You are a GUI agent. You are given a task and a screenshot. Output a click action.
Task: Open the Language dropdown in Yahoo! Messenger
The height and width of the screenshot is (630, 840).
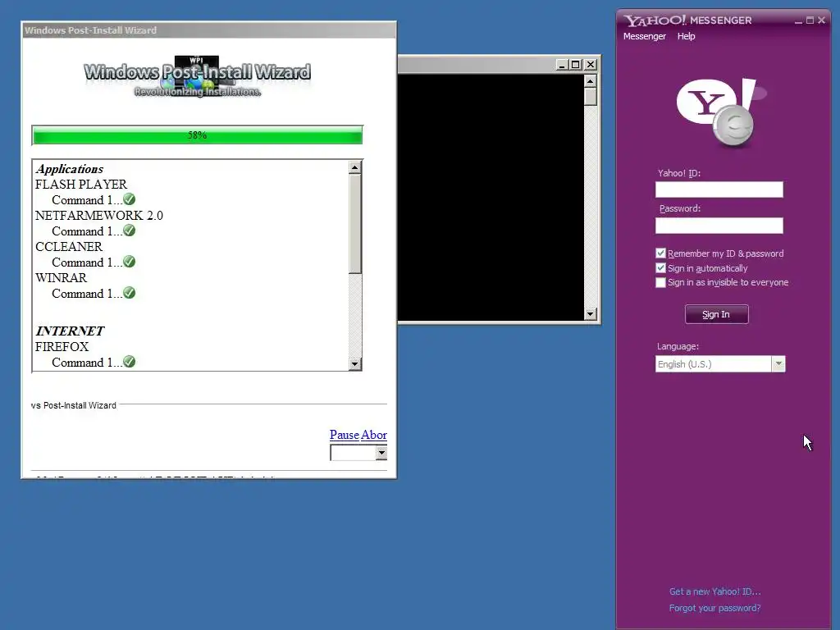pos(778,364)
